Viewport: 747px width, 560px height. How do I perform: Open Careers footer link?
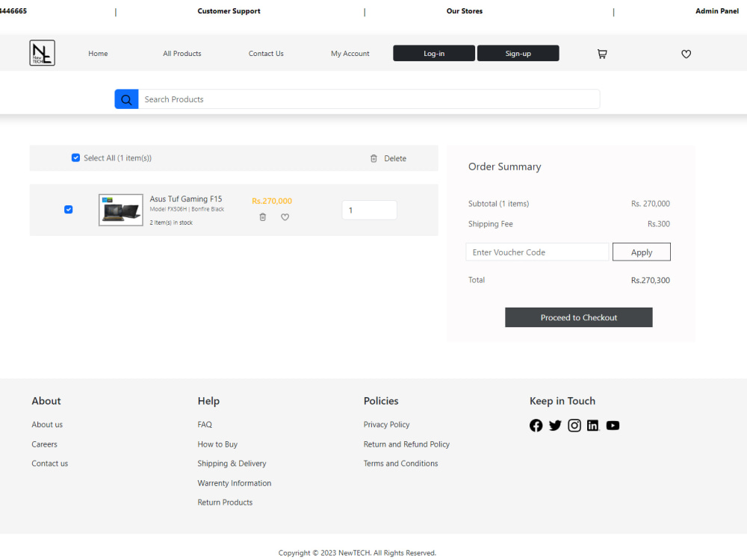(44, 444)
